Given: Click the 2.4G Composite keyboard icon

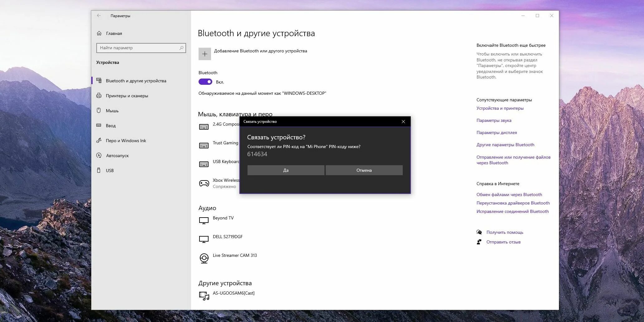Looking at the screenshot, I should click(x=204, y=127).
